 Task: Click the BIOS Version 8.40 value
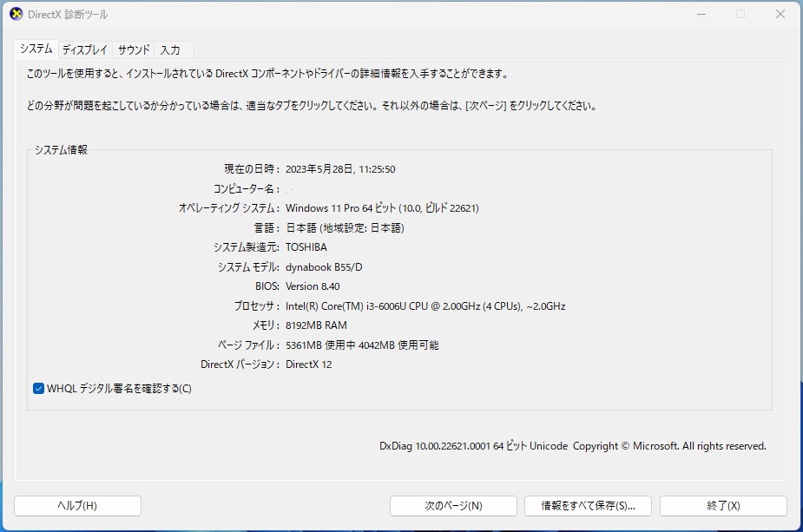pyautogui.click(x=313, y=286)
